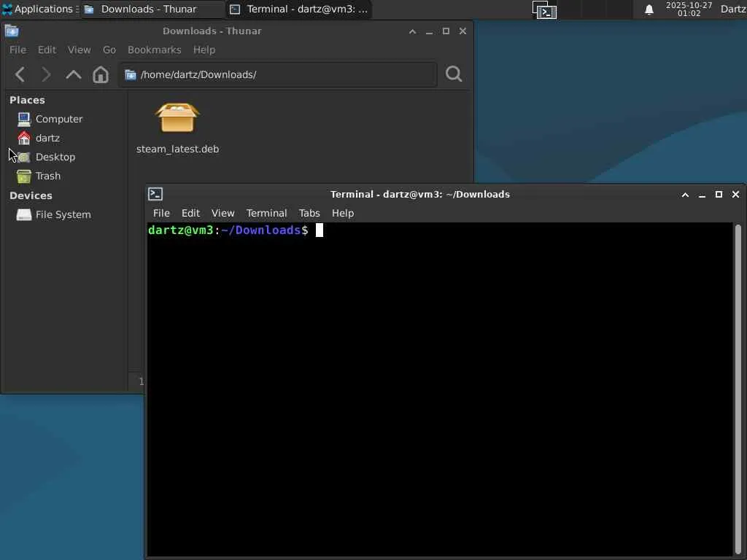This screenshot has width=747, height=560.
Task: Open the Applications menu in the top panel
Action: coord(40,9)
